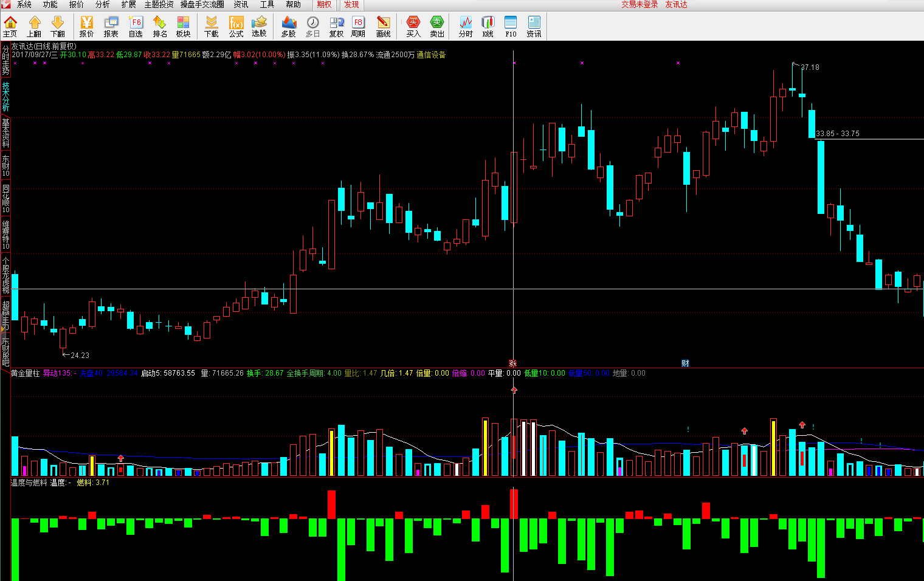Click the 下翻 page-down arrow

pyautogui.click(x=58, y=27)
